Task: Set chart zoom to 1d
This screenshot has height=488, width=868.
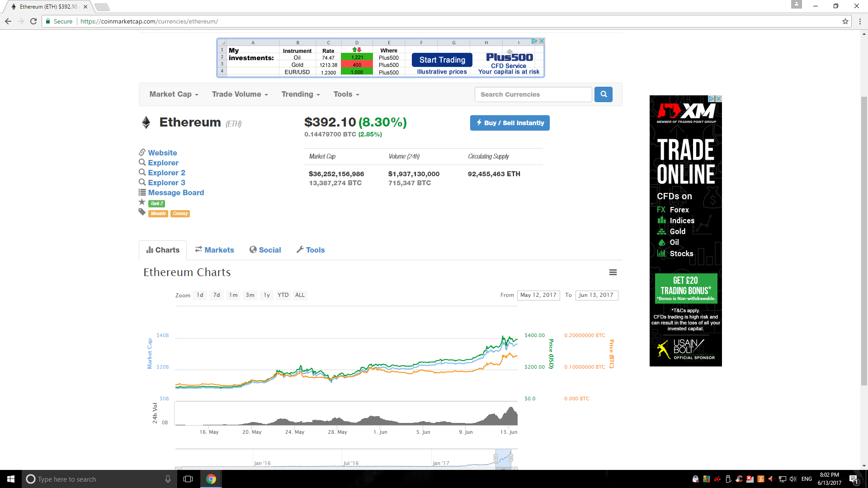Action: (x=200, y=295)
